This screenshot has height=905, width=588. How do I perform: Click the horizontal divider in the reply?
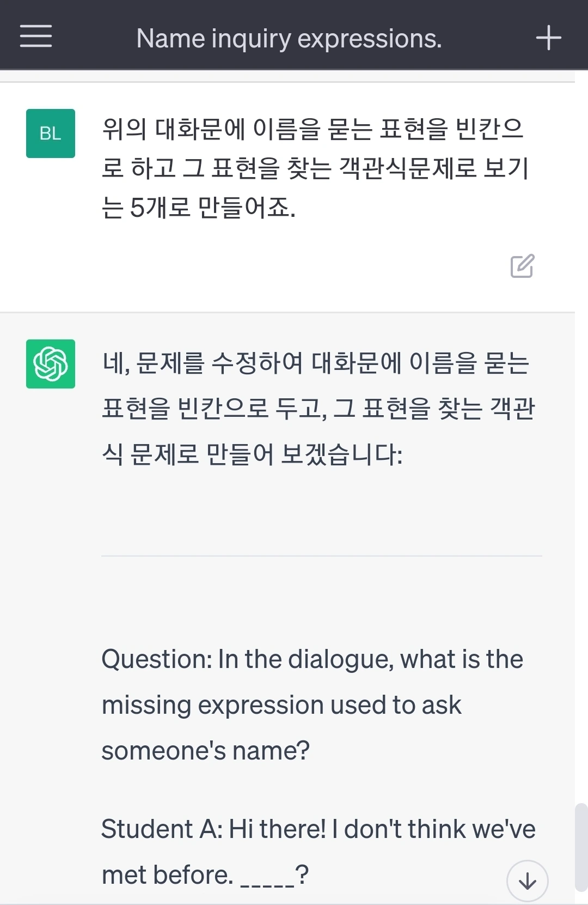tap(322, 556)
